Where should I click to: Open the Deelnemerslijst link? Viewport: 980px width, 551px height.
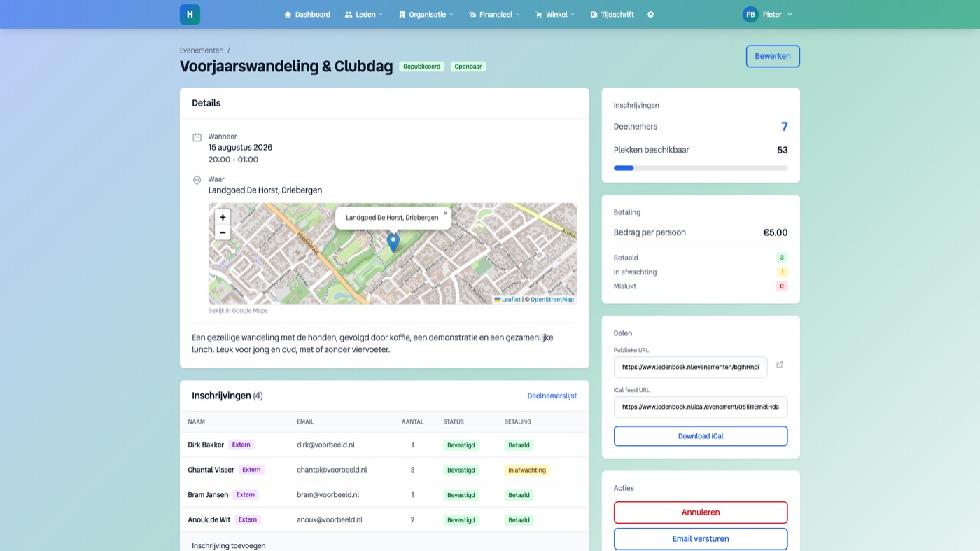coord(552,396)
